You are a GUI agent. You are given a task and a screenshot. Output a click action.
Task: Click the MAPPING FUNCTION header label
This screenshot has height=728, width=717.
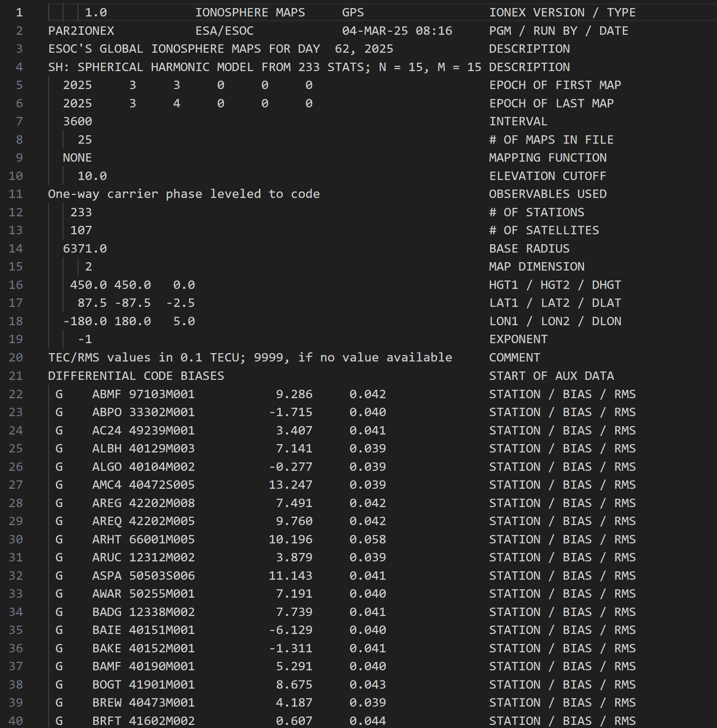pos(547,157)
